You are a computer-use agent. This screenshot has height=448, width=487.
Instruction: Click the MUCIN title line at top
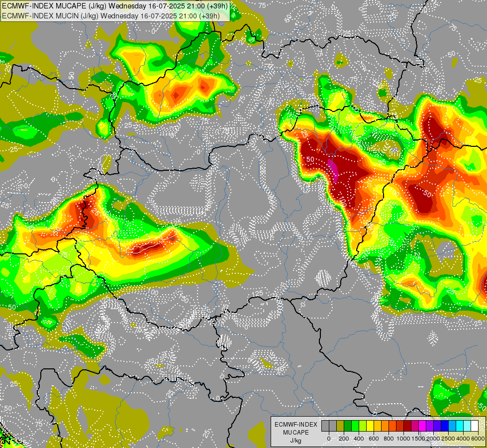pos(111,15)
